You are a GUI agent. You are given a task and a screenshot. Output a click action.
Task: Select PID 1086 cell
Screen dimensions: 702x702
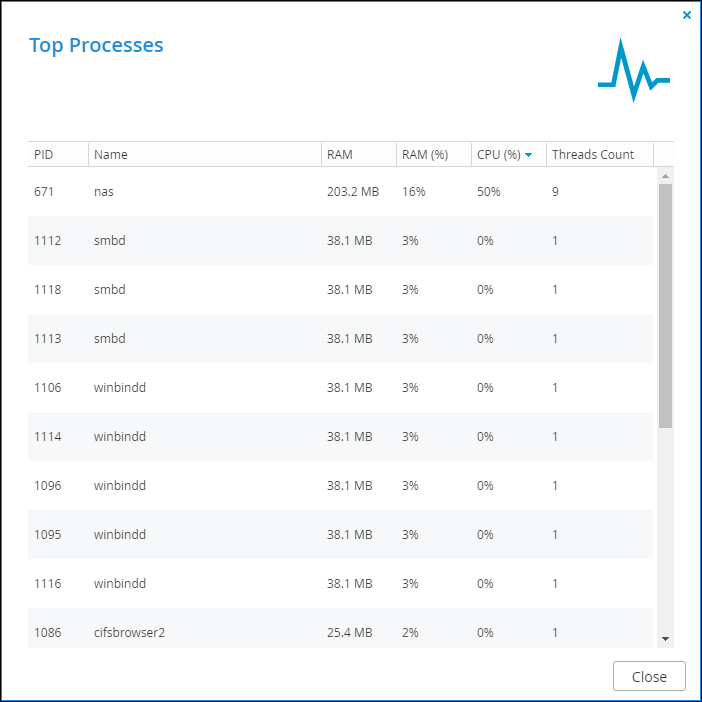[47, 633]
